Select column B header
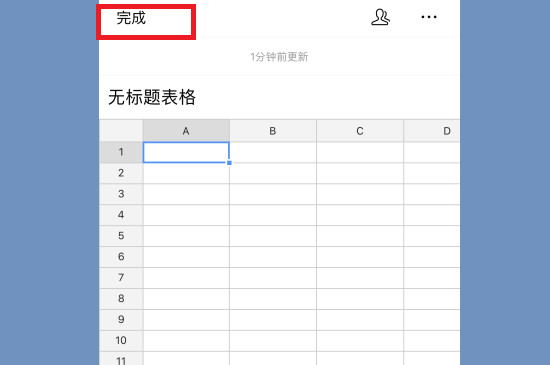The image size is (550, 365). tap(273, 131)
